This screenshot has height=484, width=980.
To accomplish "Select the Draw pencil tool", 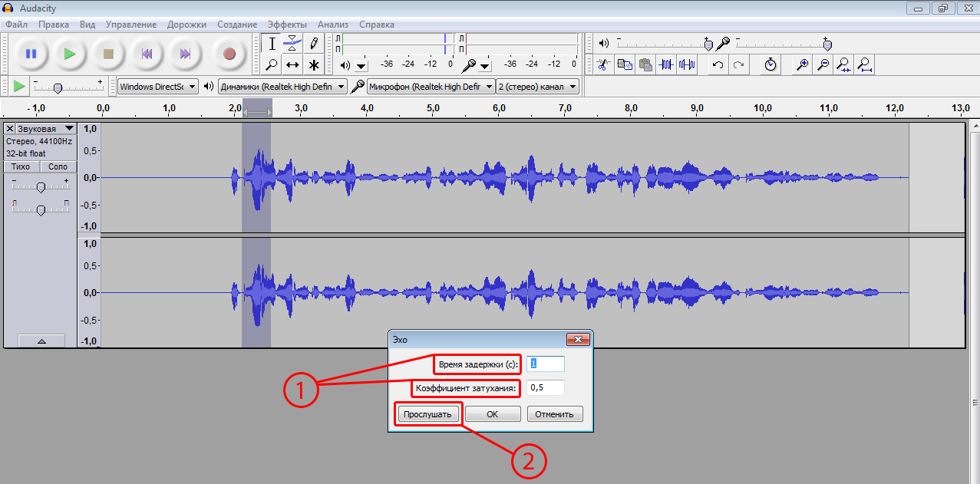I will click(313, 43).
